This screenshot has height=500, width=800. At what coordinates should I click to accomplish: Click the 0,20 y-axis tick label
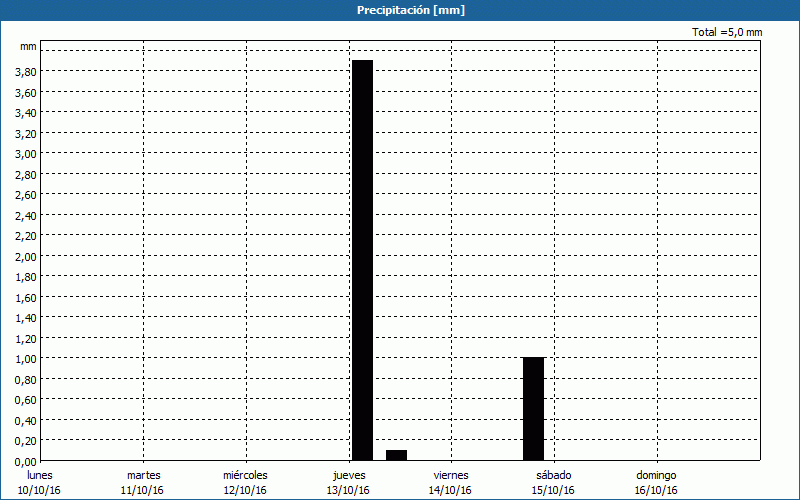(26, 441)
